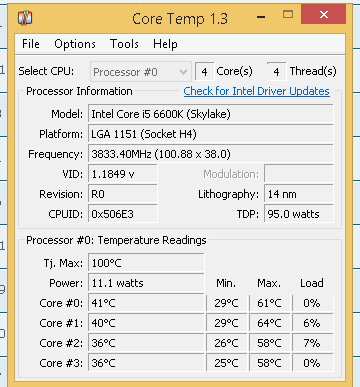Click the Core Temp thermometer app icon

click(25, 18)
